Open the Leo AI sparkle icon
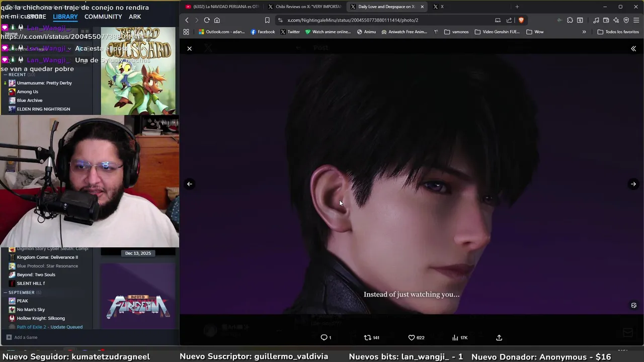Viewport: 644px width, 362px height. 616,20
